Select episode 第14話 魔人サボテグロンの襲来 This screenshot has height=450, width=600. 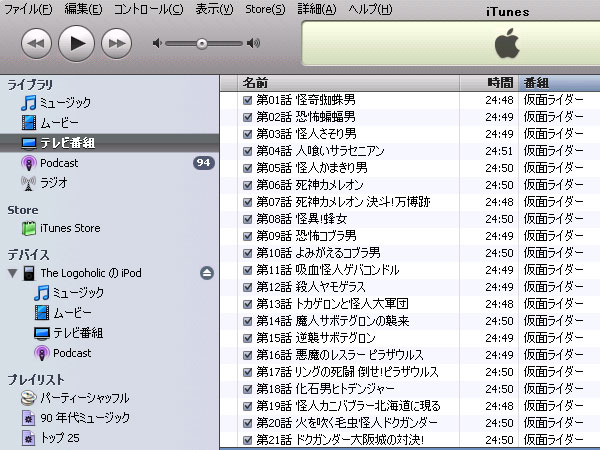pyautogui.click(x=333, y=321)
